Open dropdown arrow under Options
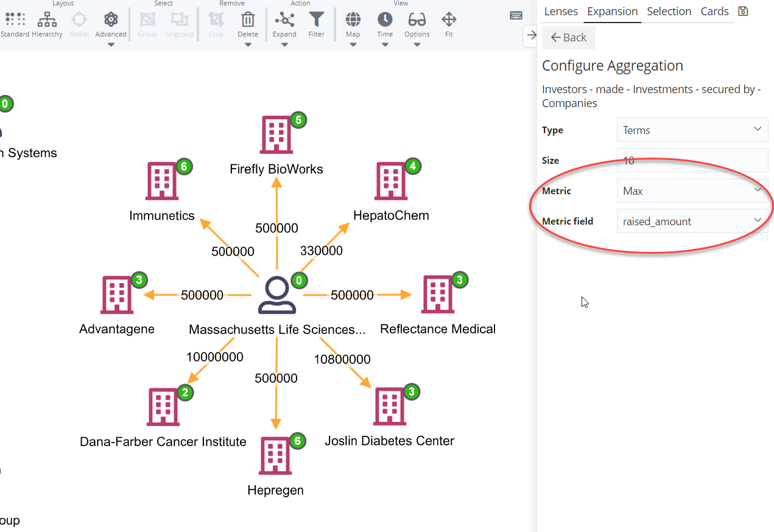Screen dimensions: 774x532 (417, 44)
